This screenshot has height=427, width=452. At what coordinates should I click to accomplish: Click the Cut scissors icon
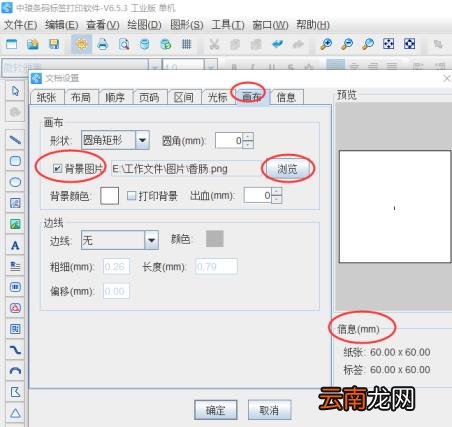(x=214, y=44)
